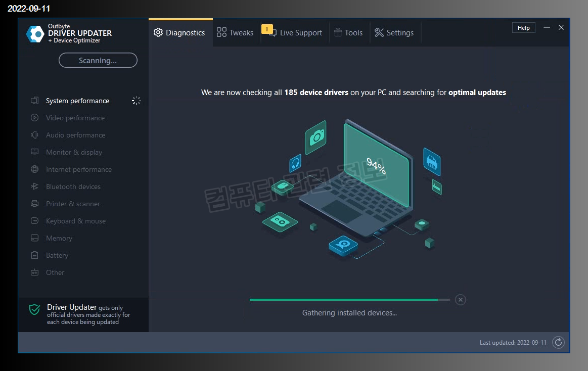This screenshot has width=588, height=371.
Task: Click the 'Gathering installed devices...' status text
Action: pyautogui.click(x=349, y=313)
